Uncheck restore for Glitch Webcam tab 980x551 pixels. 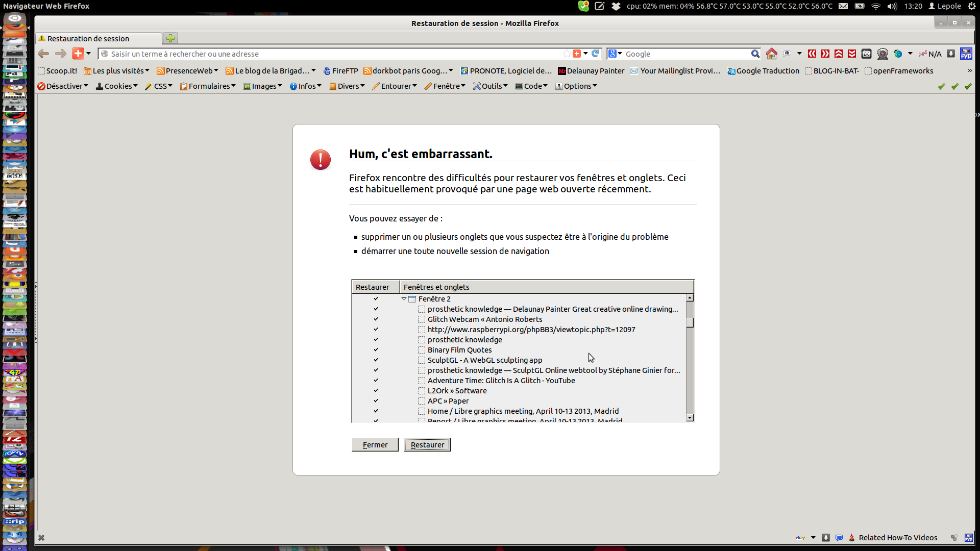click(x=376, y=319)
